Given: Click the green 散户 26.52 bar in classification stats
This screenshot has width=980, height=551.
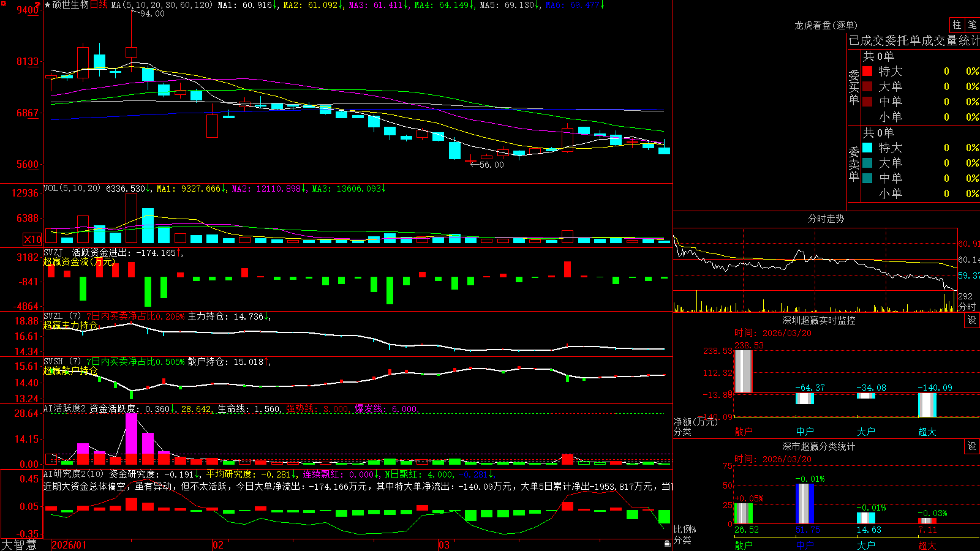Looking at the screenshot, I should [x=744, y=514].
